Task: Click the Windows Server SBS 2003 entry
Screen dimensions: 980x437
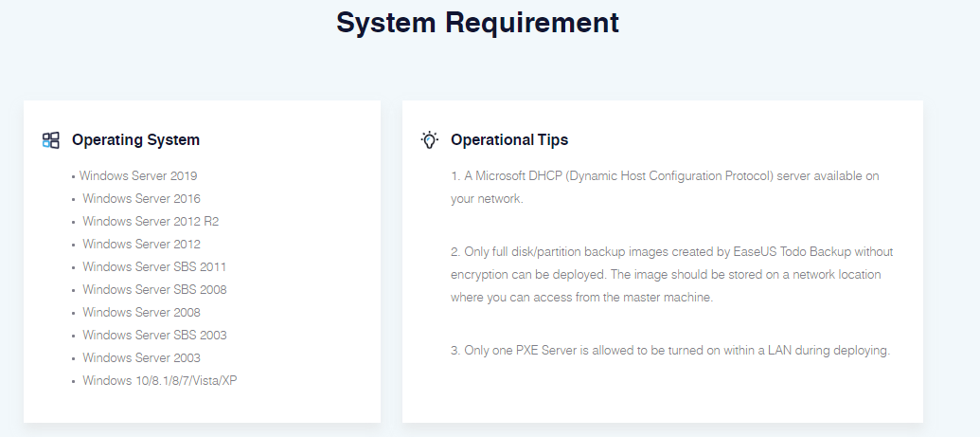Action: 154,335
